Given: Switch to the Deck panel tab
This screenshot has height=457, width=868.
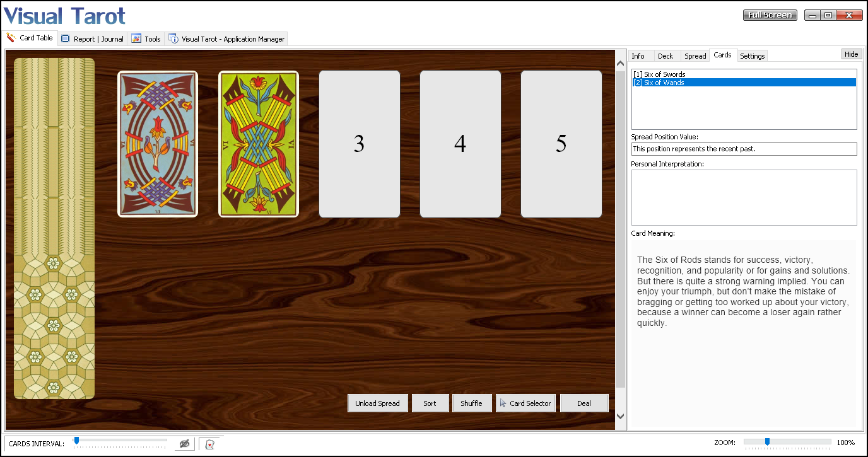Looking at the screenshot, I should [x=666, y=56].
